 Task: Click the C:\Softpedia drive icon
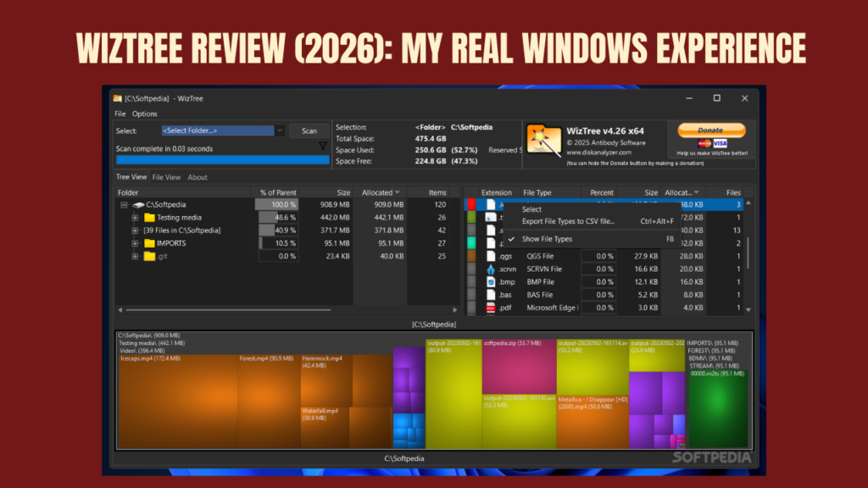[138, 205]
